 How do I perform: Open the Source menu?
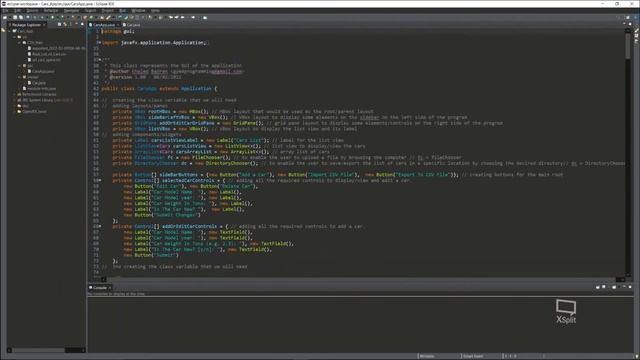pos(32,11)
